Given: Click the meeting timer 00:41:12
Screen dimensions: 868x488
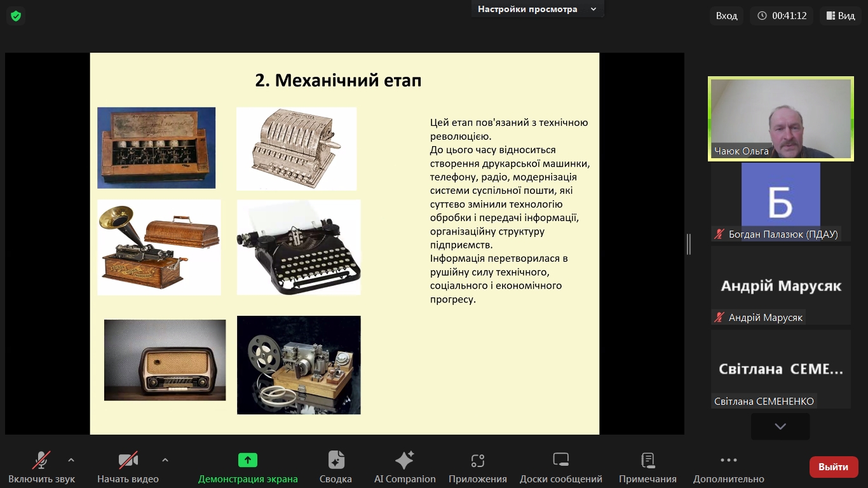Looking at the screenshot, I should (782, 16).
